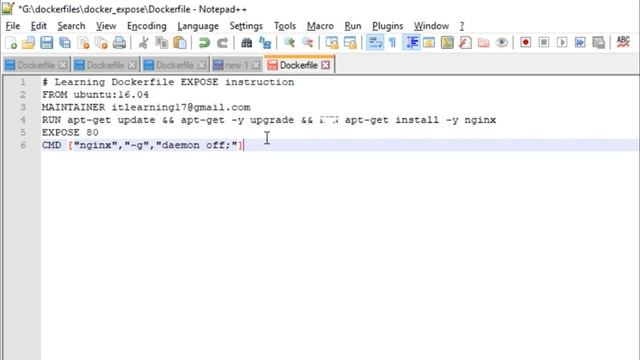Save the current Dockerfile
Screen dimensions: 640x360
pos(47,42)
